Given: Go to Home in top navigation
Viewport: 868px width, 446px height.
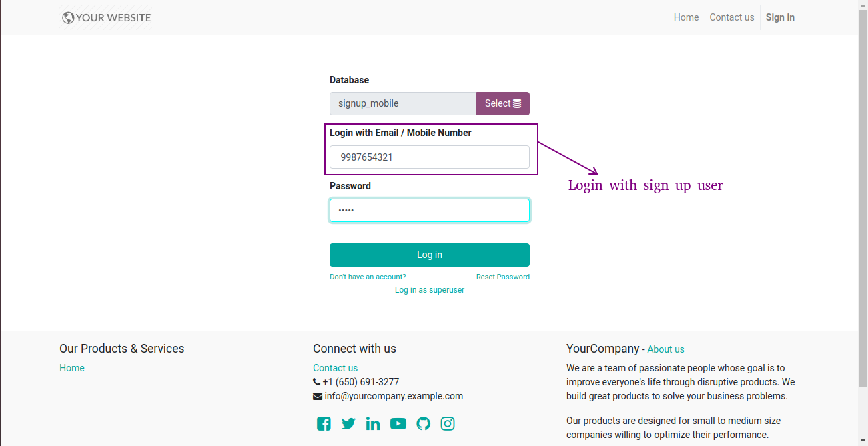Looking at the screenshot, I should [686, 17].
